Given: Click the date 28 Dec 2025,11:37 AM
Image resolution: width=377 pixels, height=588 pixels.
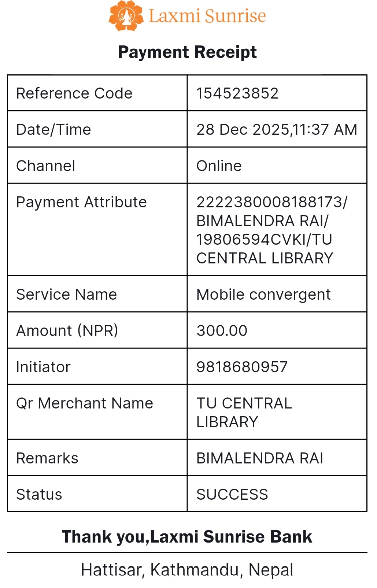Looking at the screenshot, I should point(277,130).
